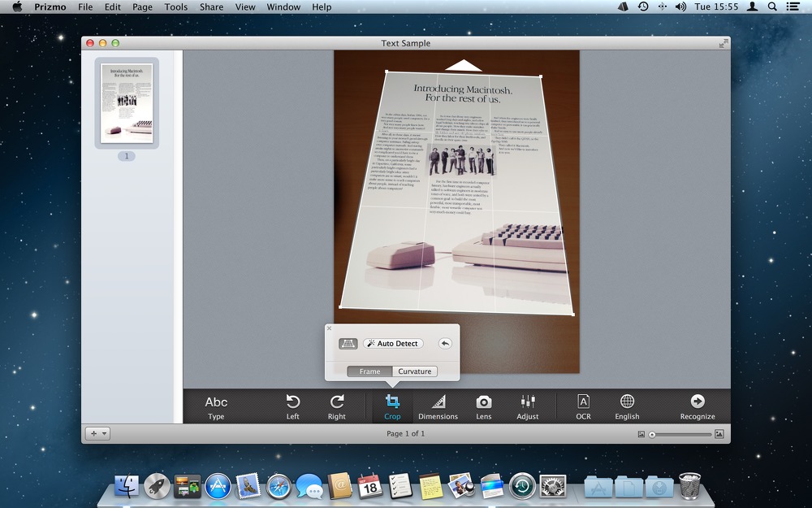Viewport: 812px width, 508px height.
Task: Open the Tools menu
Action: click(x=176, y=7)
